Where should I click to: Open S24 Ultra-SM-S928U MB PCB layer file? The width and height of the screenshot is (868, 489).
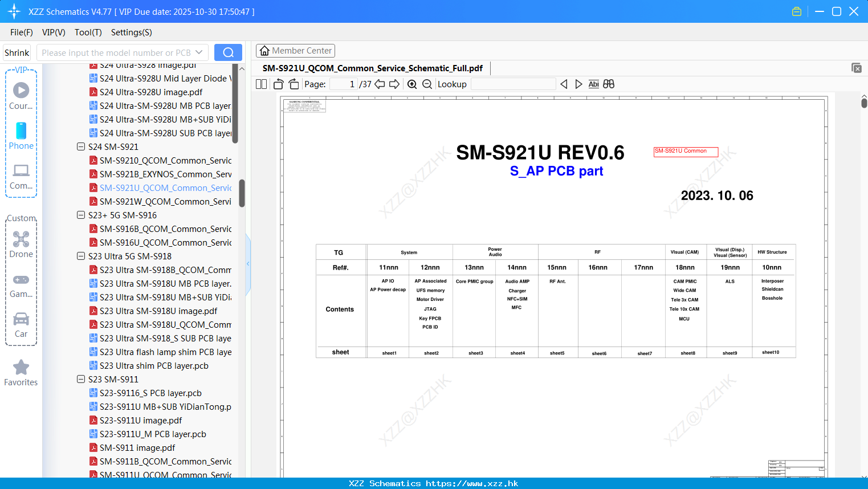161,105
